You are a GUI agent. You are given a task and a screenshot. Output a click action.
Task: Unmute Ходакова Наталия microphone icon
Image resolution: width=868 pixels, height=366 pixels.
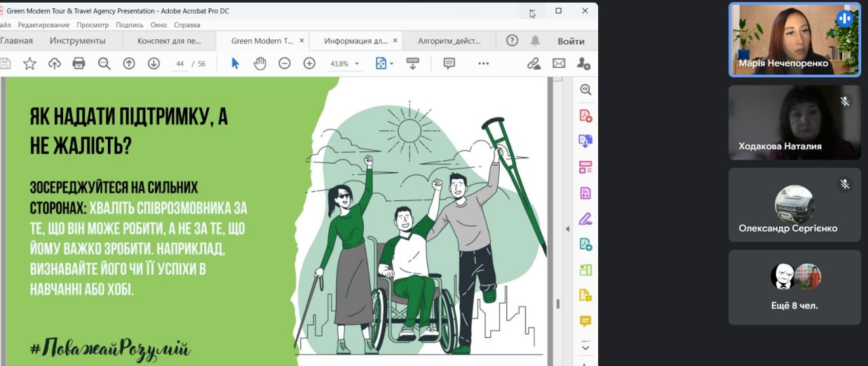(845, 101)
